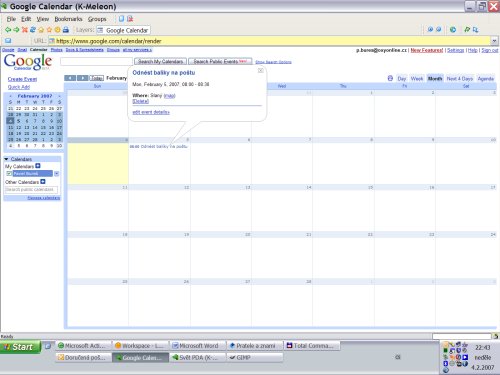Screen dimensions: 500x375
Task: Click the edit event details link in popup
Action: (x=151, y=112)
